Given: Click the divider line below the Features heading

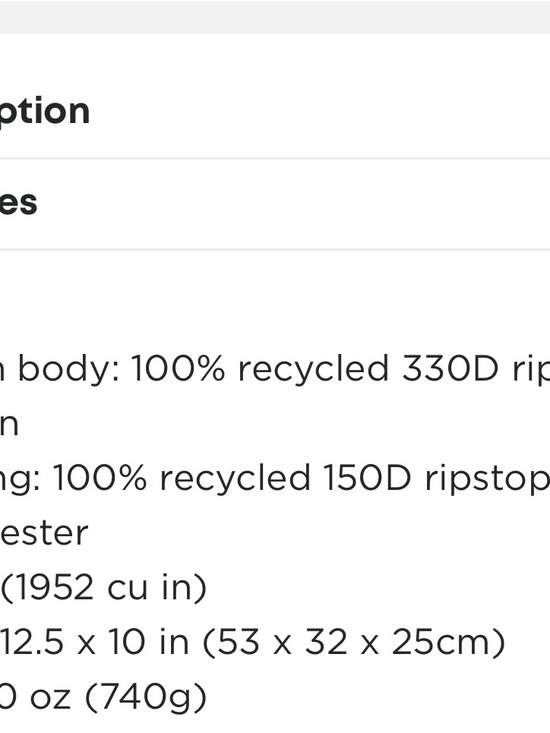Looking at the screenshot, I should 275,250.
